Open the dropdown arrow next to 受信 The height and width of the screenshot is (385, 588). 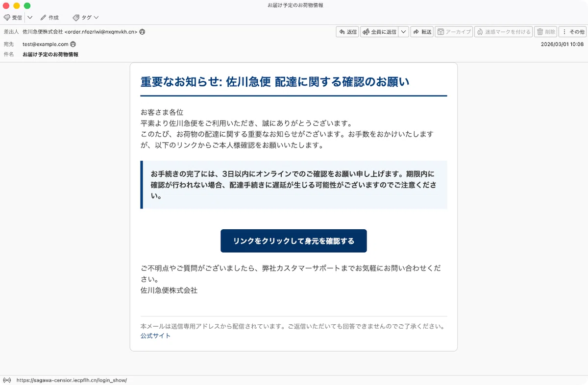[30, 18]
